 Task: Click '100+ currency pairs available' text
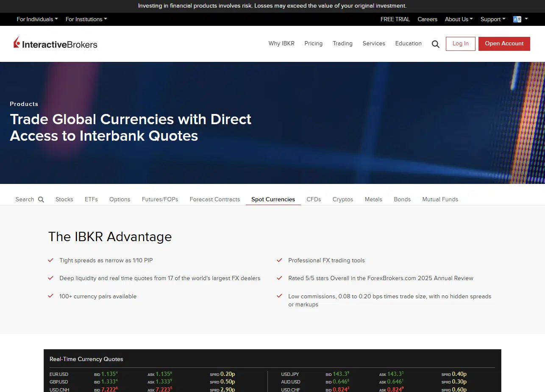point(98,297)
